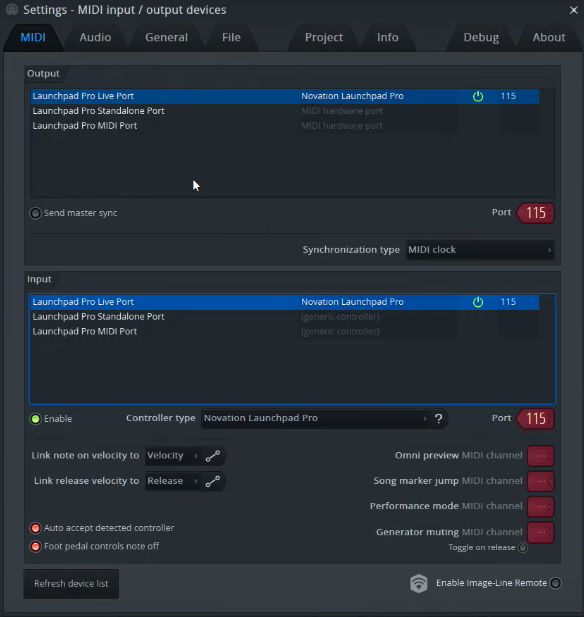Open the Link release velocity dropdown

click(172, 481)
